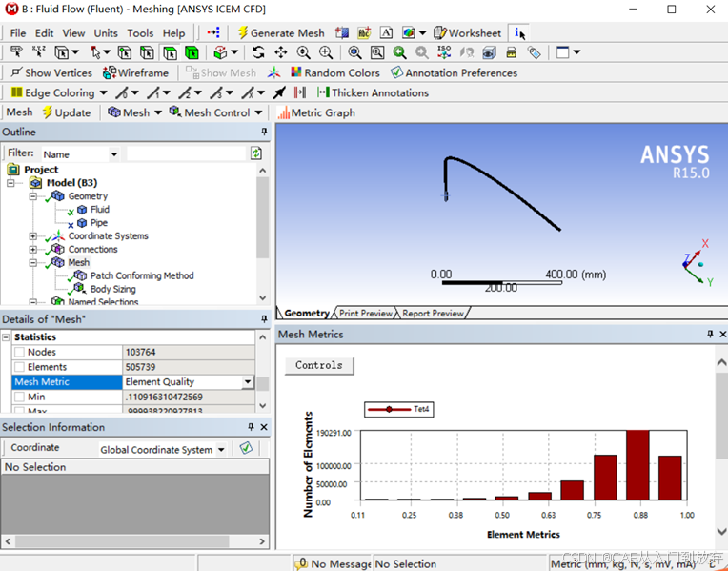
Task: Expand the Coordinate Systems node
Action: click(33, 236)
